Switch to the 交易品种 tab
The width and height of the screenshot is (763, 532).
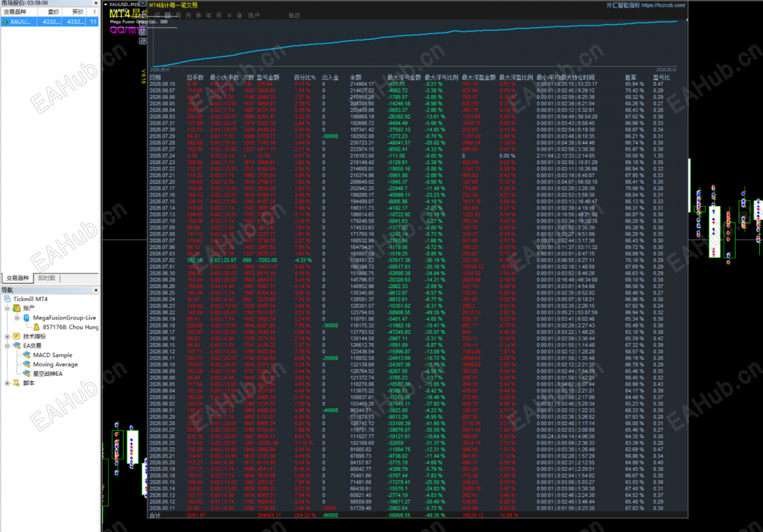[18, 278]
